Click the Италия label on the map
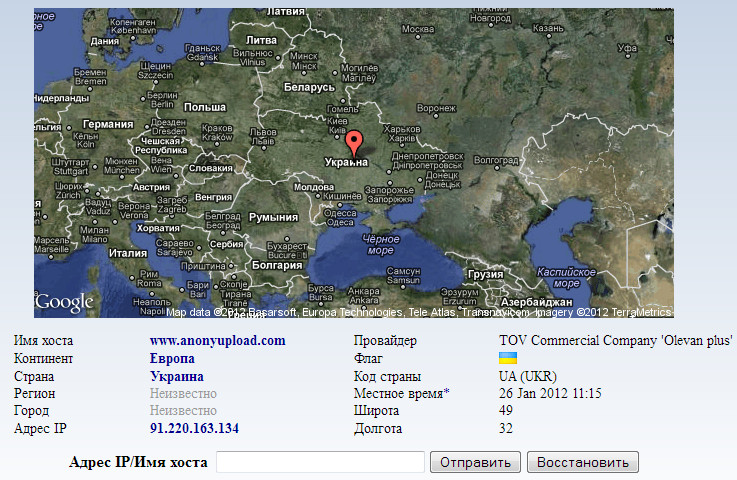This screenshot has width=737, height=480. point(128,253)
